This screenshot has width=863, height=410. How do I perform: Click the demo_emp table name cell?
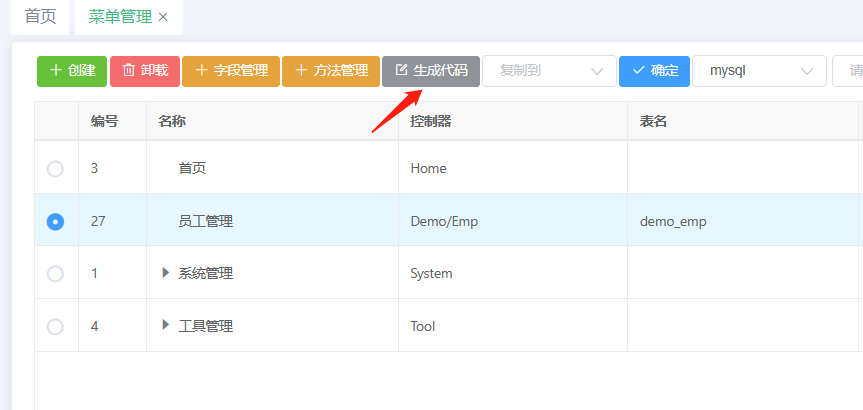click(673, 222)
